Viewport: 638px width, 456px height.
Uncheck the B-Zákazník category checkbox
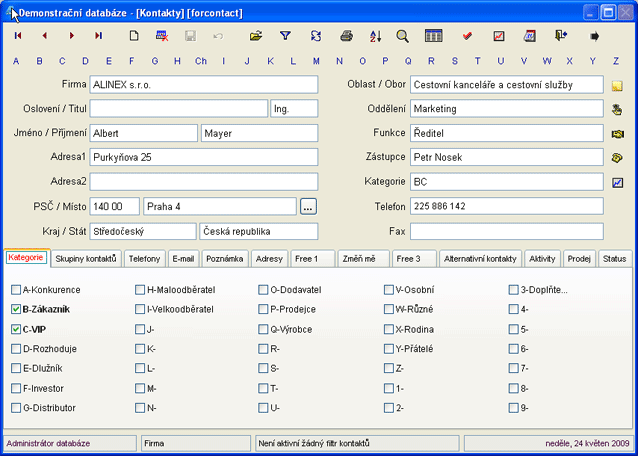point(16,310)
